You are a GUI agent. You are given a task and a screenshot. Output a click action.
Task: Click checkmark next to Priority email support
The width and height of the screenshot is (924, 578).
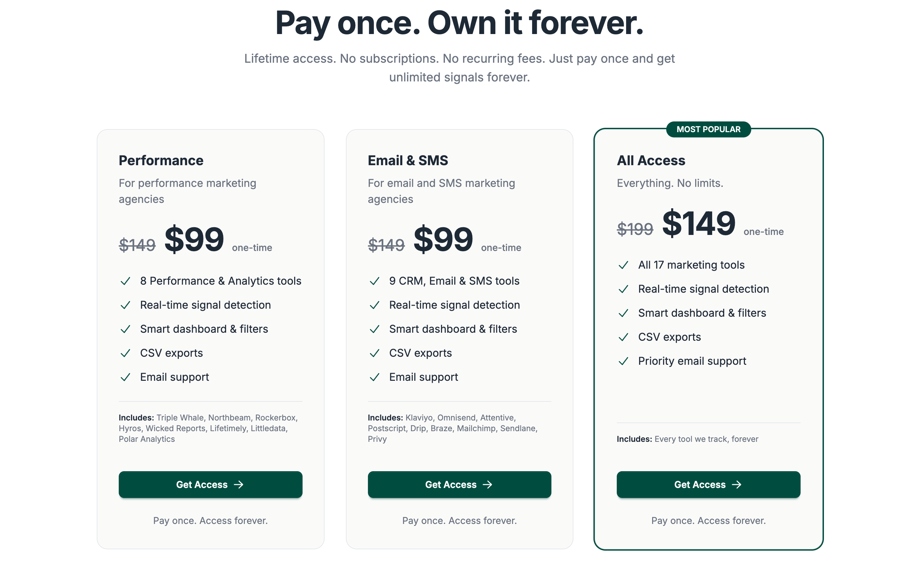tap(623, 361)
